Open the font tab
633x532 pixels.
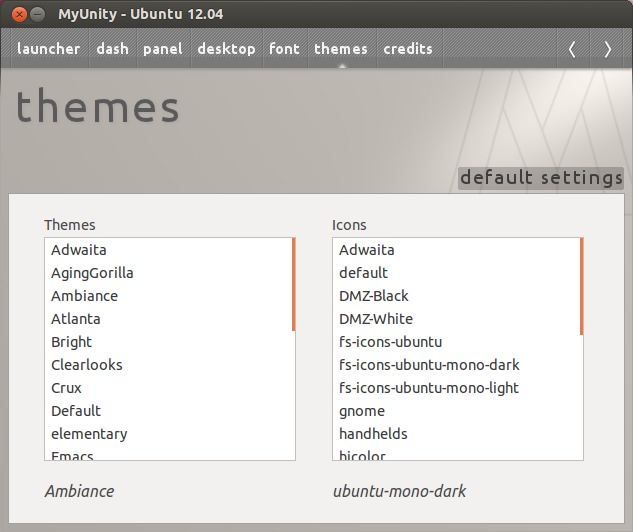285,49
